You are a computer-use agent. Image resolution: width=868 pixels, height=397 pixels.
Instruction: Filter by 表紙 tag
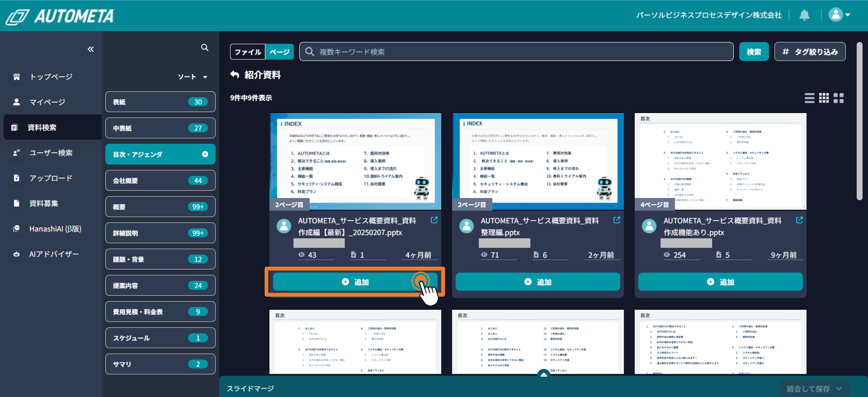tap(161, 102)
